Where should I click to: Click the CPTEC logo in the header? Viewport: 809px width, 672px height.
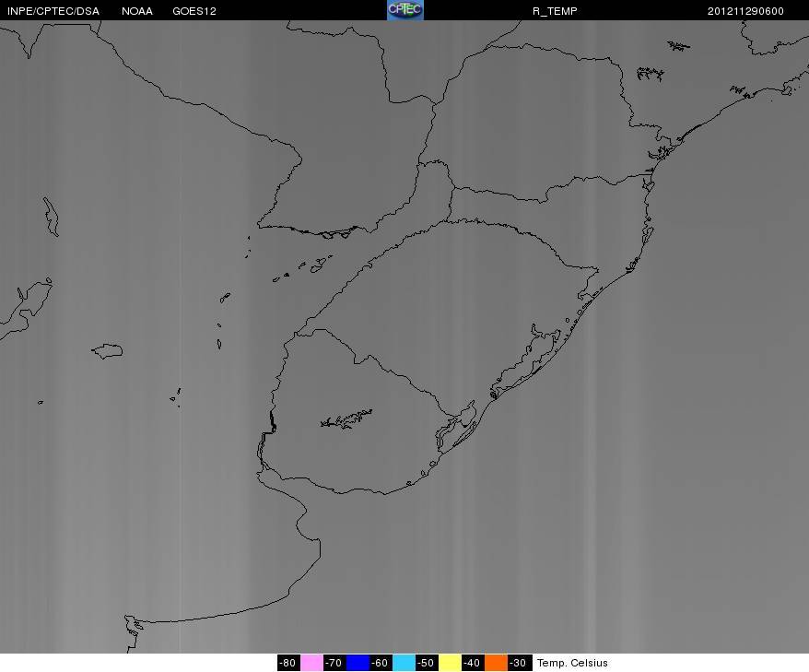405,10
